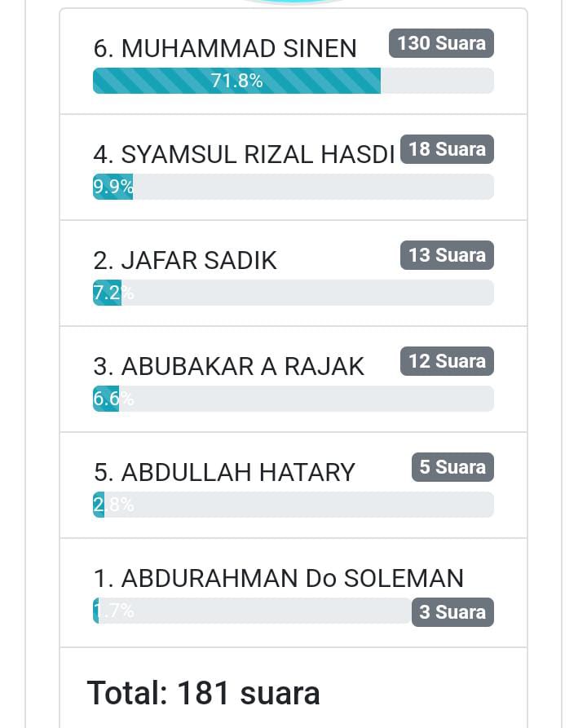This screenshot has height=728, width=587.
Task: Select candidate 3. ABUBAKAR A RAJAK name
Action: pos(228,366)
